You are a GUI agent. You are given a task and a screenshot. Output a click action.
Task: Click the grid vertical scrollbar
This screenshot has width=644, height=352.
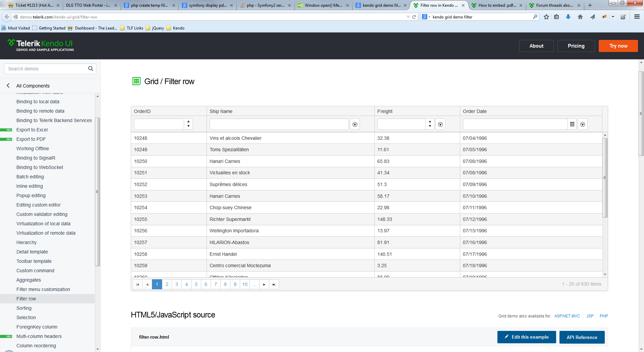pyautogui.click(x=605, y=178)
